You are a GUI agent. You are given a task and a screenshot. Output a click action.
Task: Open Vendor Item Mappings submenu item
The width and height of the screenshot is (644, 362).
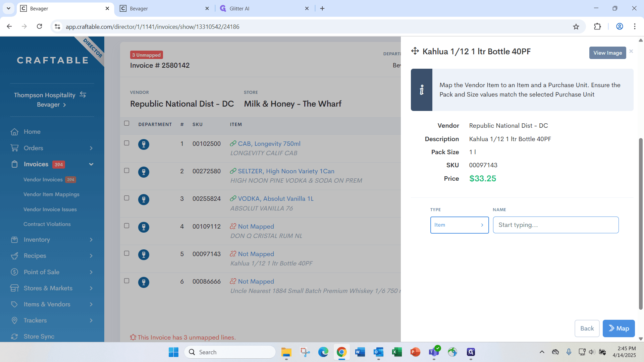pyautogui.click(x=51, y=194)
